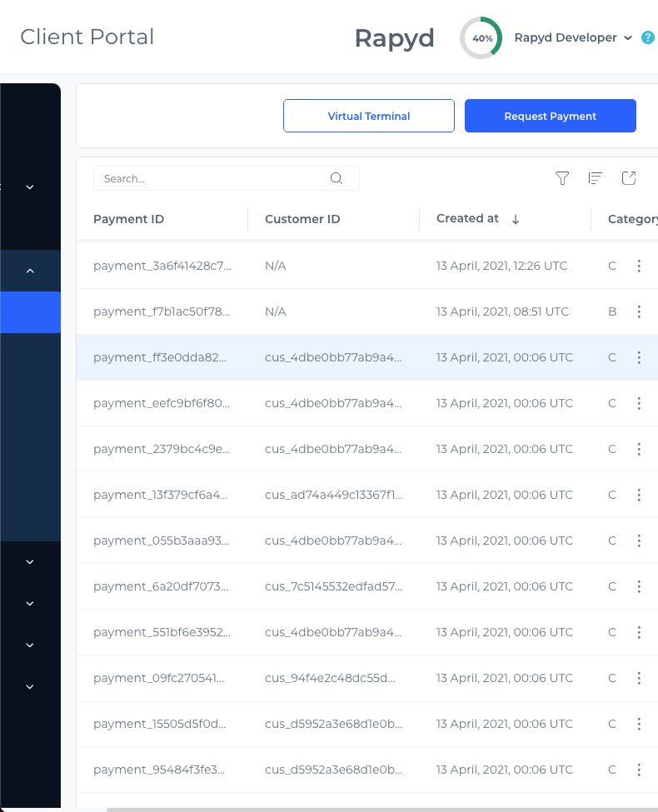Click the Rapyd logo
This screenshot has height=812, width=658.
pyautogui.click(x=394, y=39)
